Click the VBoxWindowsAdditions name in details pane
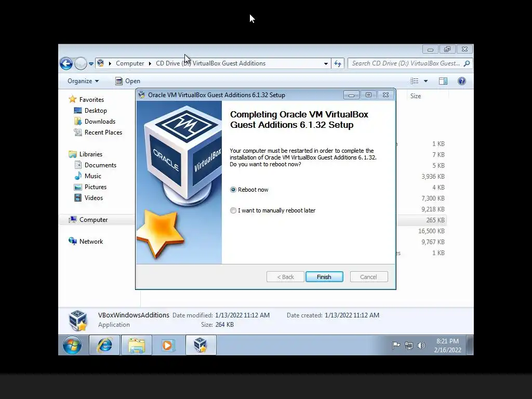Screen dimensions: 532x399 tap(134, 315)
